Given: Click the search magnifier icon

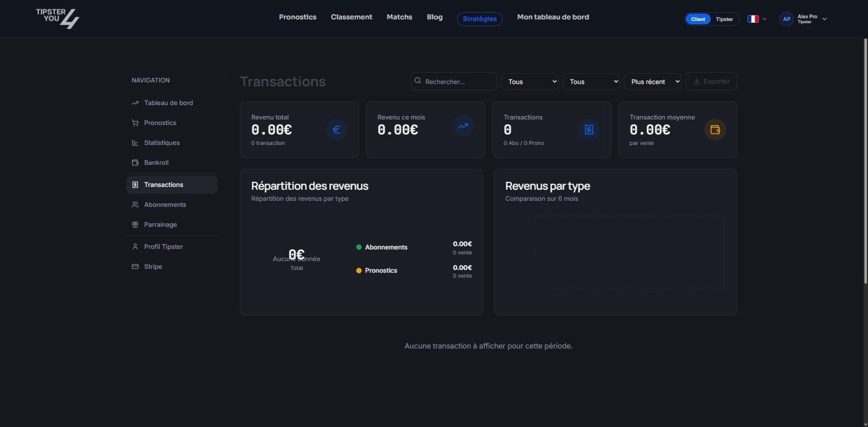Looking at the screenshot, I should pyautogui.click(x=418, y=81).
